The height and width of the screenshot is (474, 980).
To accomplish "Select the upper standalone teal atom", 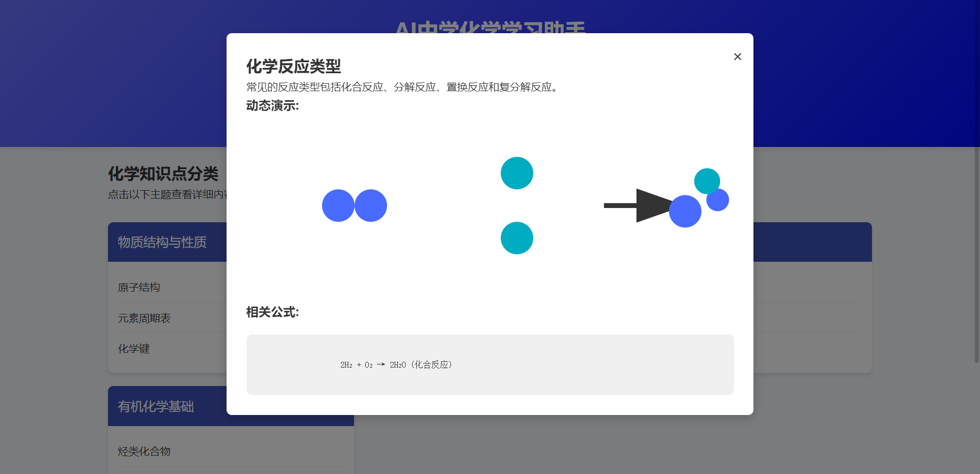I will [517, 173].
